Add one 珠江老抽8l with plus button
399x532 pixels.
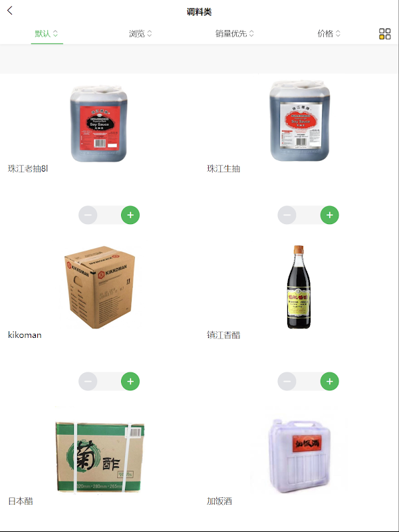[130, 215]
